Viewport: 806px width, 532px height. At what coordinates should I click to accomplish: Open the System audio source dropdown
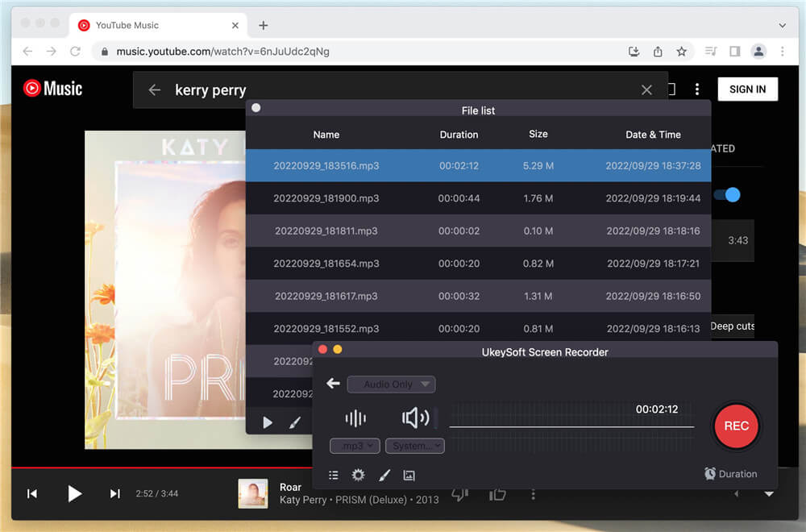415,446
